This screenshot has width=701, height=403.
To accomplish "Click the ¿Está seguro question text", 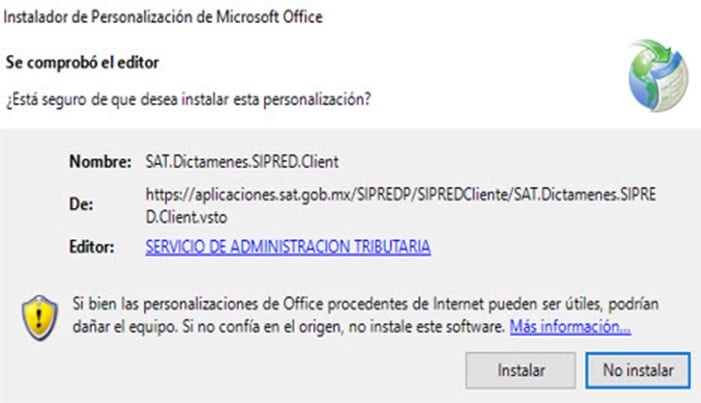I will coord(188,99).
